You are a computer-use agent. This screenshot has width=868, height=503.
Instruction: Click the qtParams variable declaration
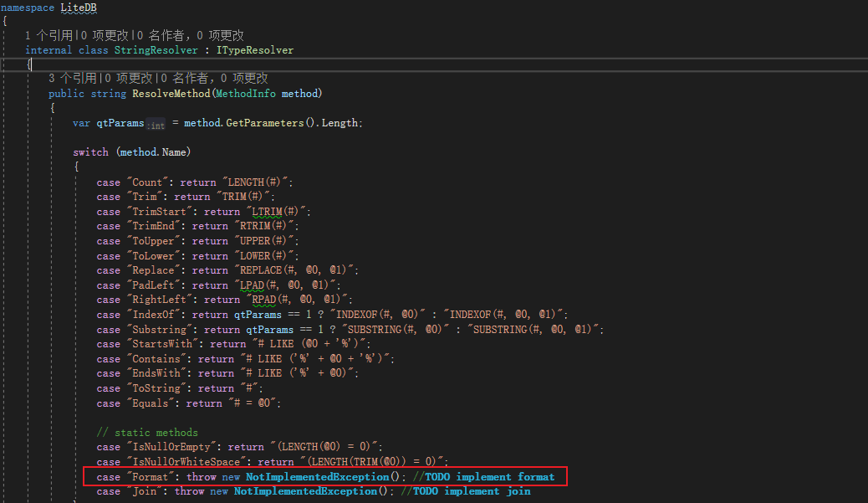(x=120, y=123)
